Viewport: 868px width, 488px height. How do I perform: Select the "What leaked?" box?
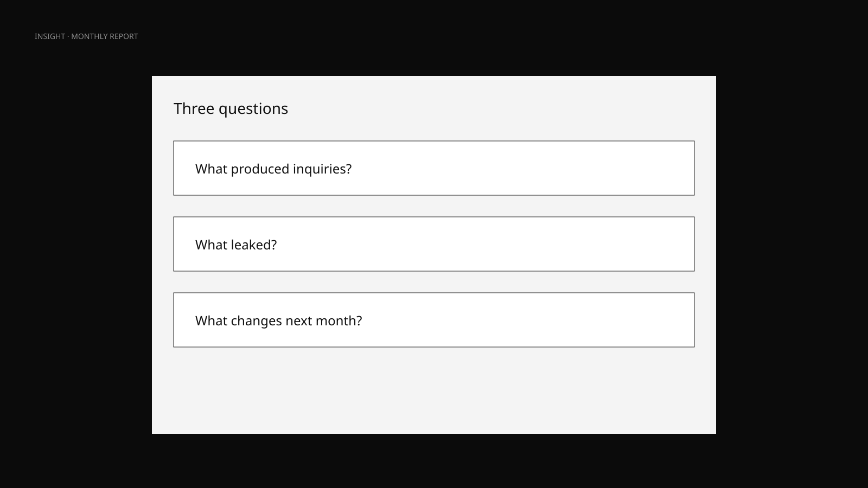pos(434,244)
